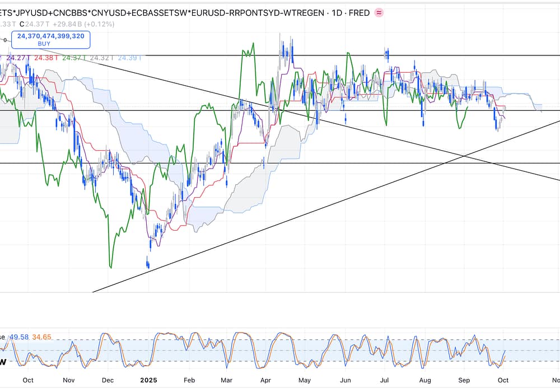Click the lowest blue candlestick in early January

(x=148, y=263)
